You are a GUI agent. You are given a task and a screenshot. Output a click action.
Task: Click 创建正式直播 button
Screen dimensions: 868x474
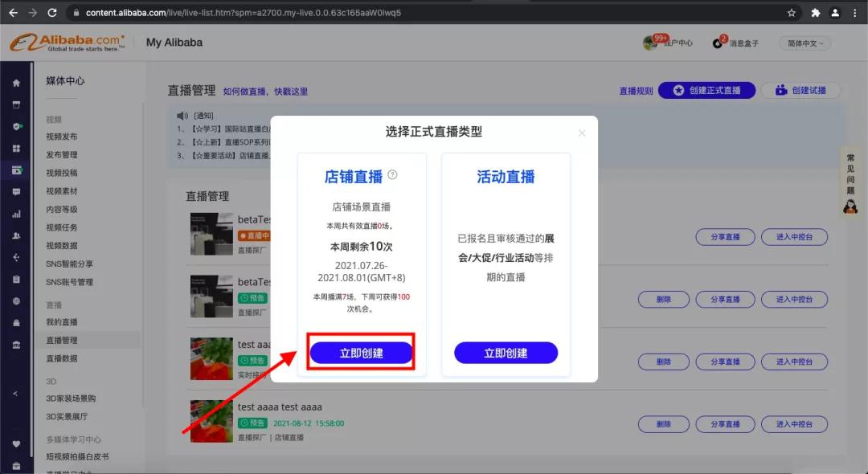click(706, 90)
